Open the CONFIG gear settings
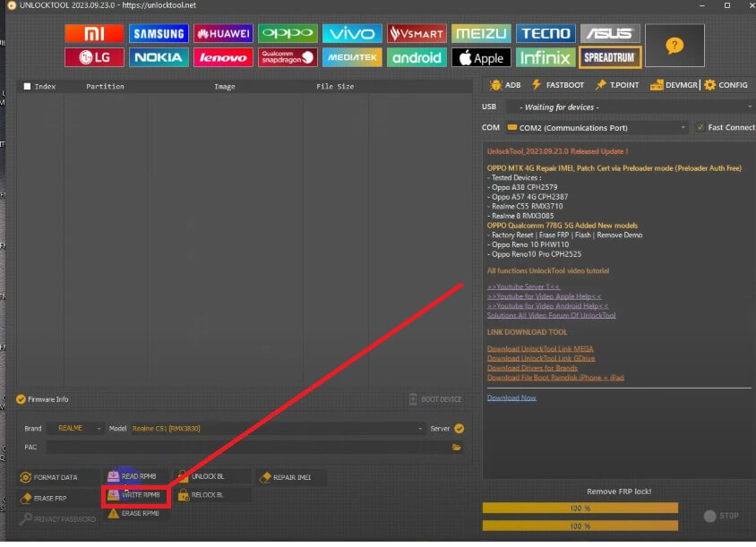 coord(726,85)
